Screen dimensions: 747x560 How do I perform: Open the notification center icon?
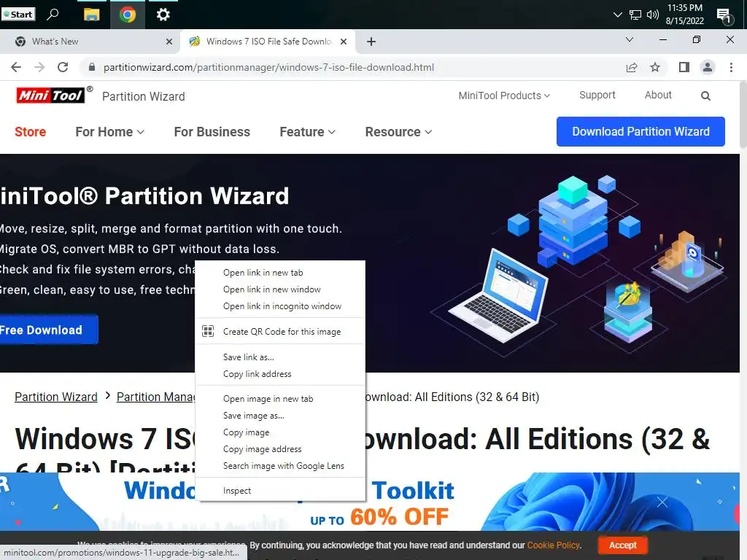(724, 16)
